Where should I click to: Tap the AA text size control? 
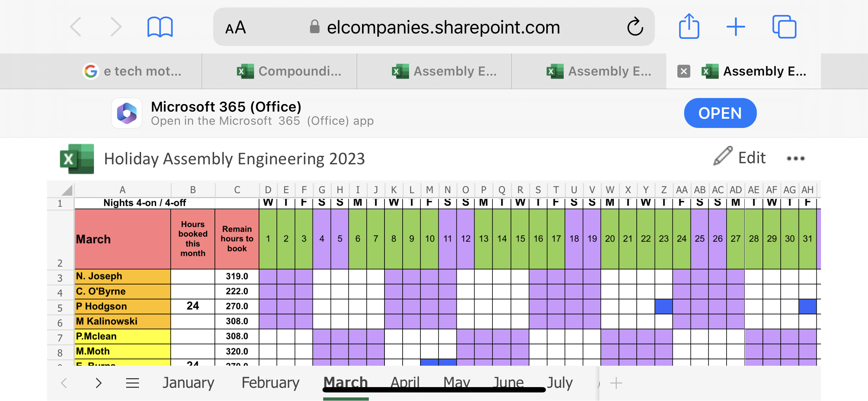(x=236, y=27)
